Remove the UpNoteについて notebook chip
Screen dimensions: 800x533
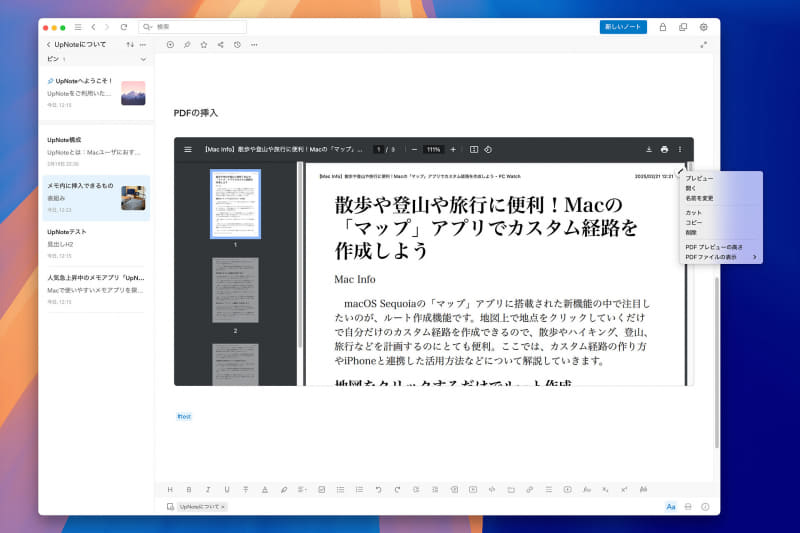(x=223, y=507)
